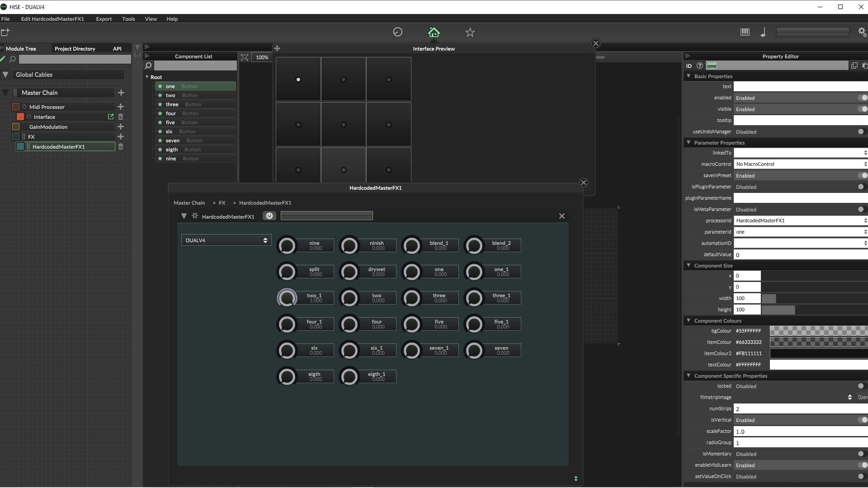Screen dimensions: 868x488
Task: Click the FX breadcrumb link
Action: pos(222,203)
